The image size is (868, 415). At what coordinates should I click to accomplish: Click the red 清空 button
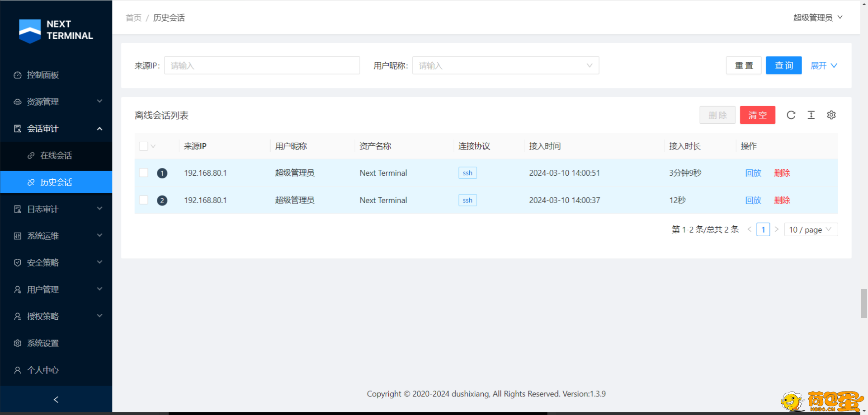pos(757,115)
